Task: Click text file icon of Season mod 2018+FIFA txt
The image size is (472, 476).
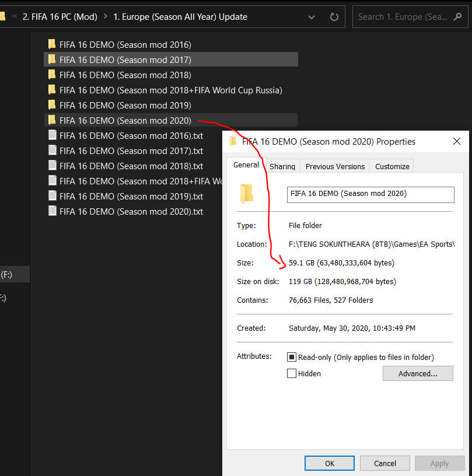Action: coord(52,181)
